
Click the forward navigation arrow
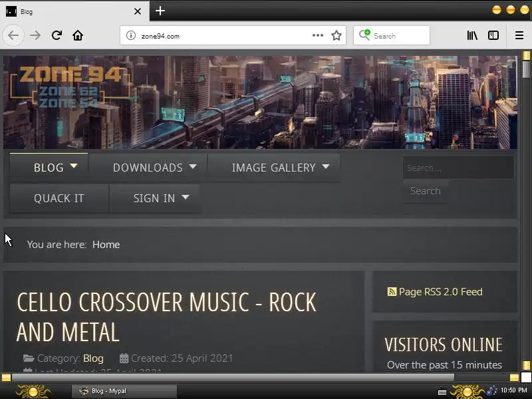pos(35,35)
